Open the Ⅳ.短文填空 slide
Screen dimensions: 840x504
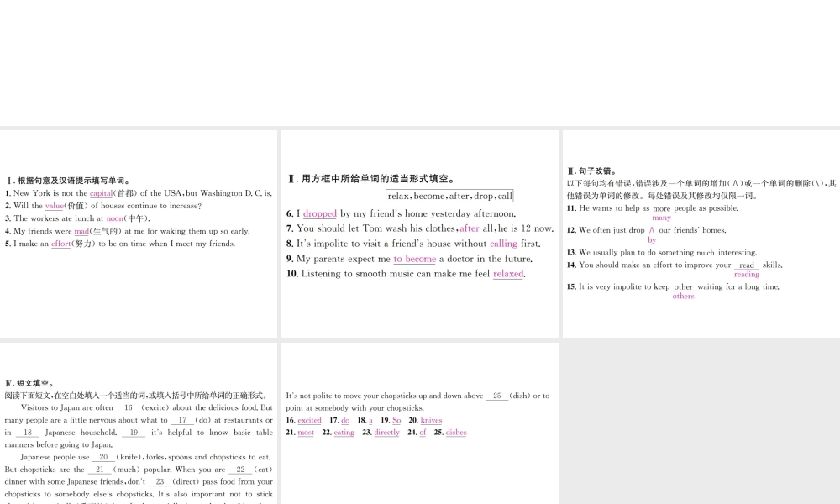139,423
